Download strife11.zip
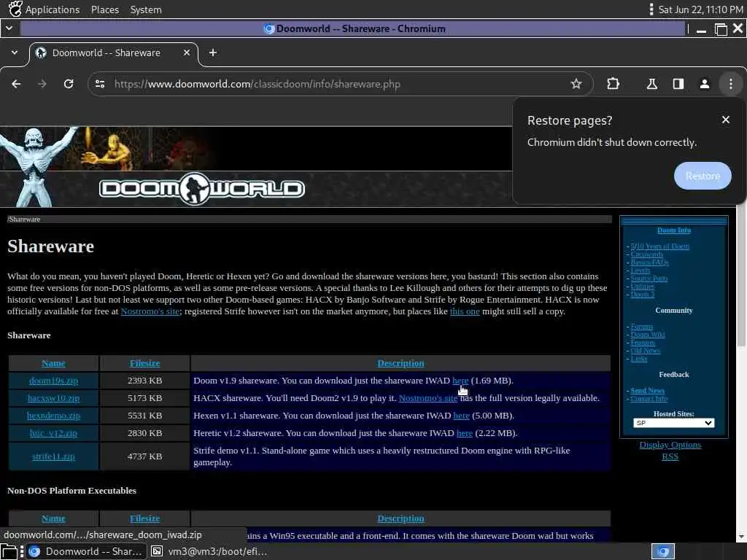 (53, 456)
